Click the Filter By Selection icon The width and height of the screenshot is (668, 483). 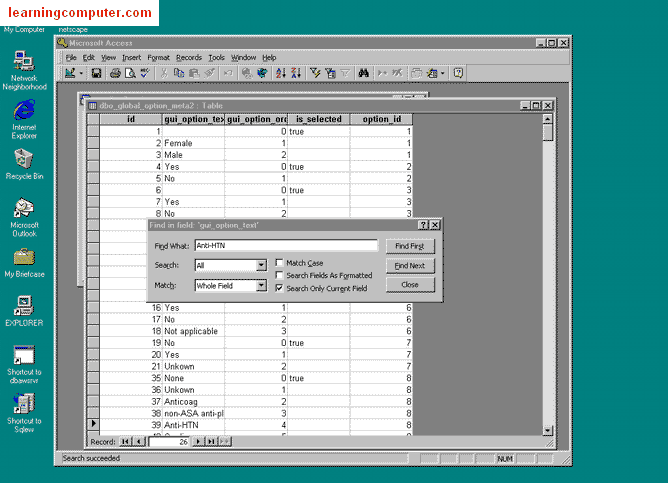click(x=315, y=73)
